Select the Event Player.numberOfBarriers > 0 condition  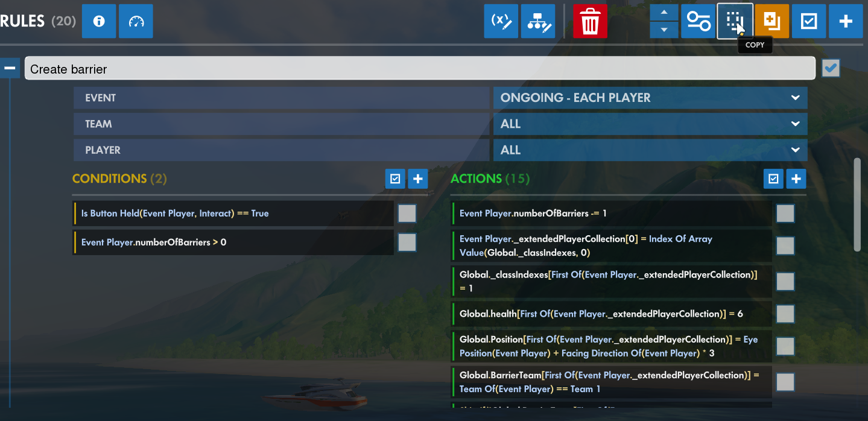tap(233, 242)
